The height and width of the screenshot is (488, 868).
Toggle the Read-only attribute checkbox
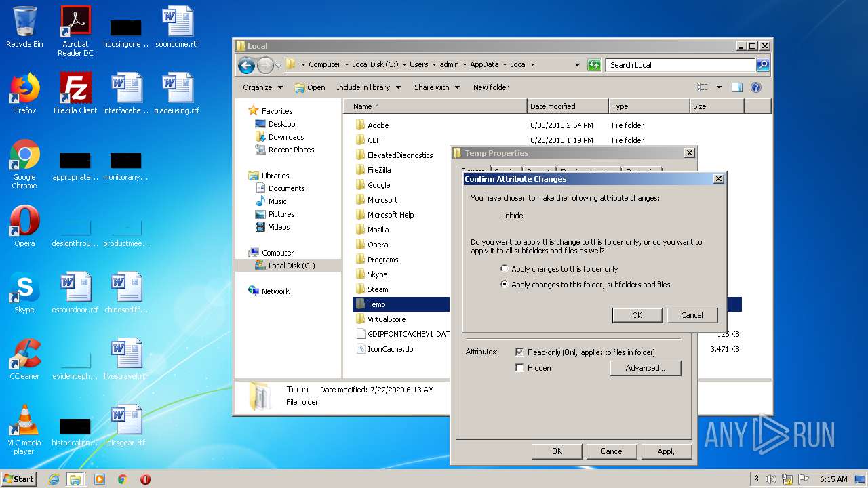pos(519,352)
